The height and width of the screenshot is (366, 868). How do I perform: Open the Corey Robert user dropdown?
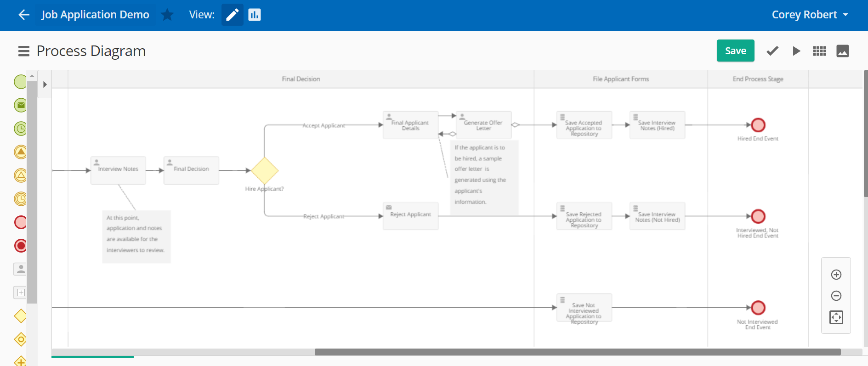click(810, 15)
